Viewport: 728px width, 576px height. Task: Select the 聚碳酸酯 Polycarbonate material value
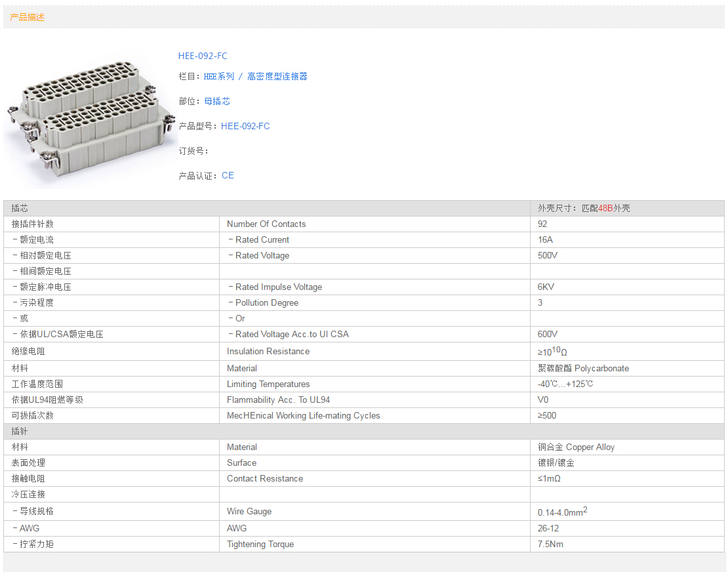coord(583,368)
